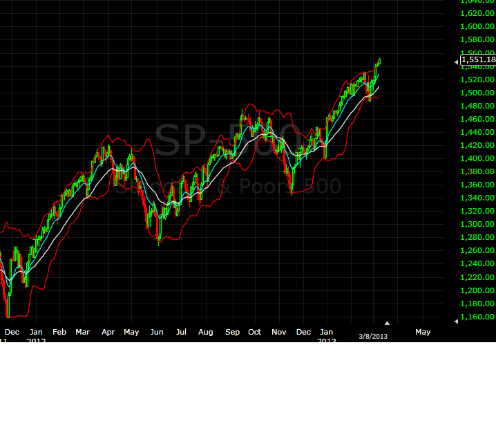Click the 1,520.00 price axis label
Viewport: 496px width, 448px height.
click(x=477, y=80)
